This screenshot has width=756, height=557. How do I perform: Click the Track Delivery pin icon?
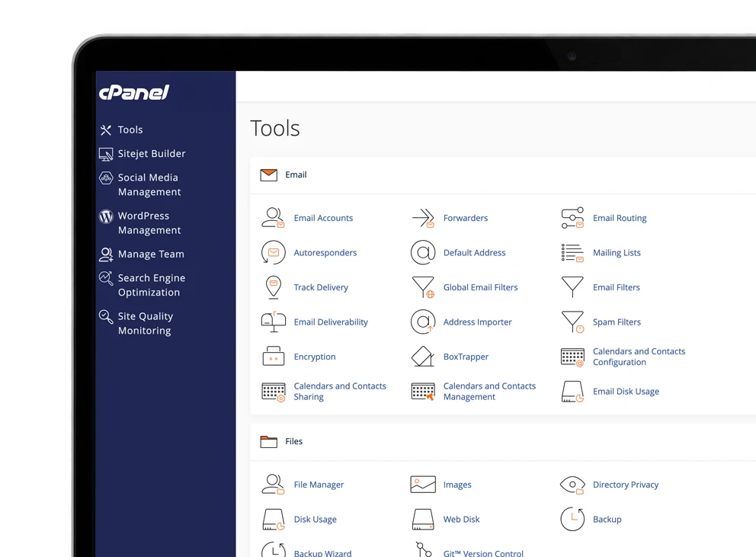[x=274, y=287]
